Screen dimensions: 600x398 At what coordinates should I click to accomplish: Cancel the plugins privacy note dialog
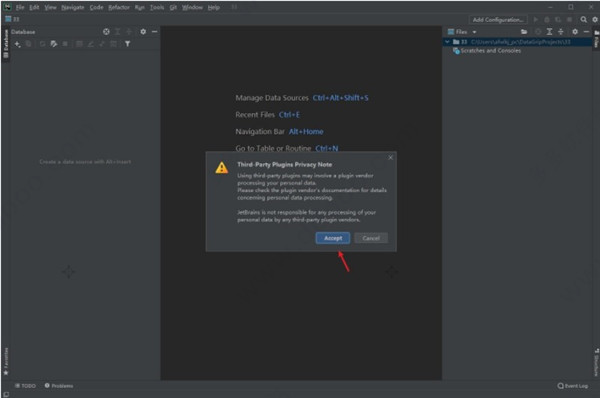pos(371,238)
